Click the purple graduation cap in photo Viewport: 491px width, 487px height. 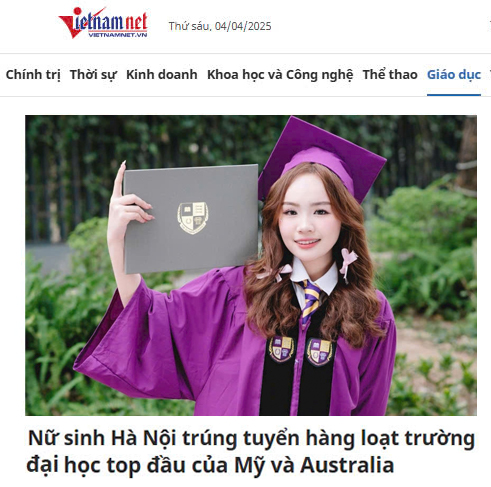click(x=321, y=159)
